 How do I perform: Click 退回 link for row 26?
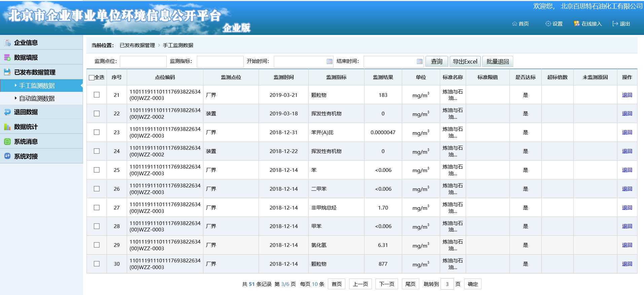627,189
